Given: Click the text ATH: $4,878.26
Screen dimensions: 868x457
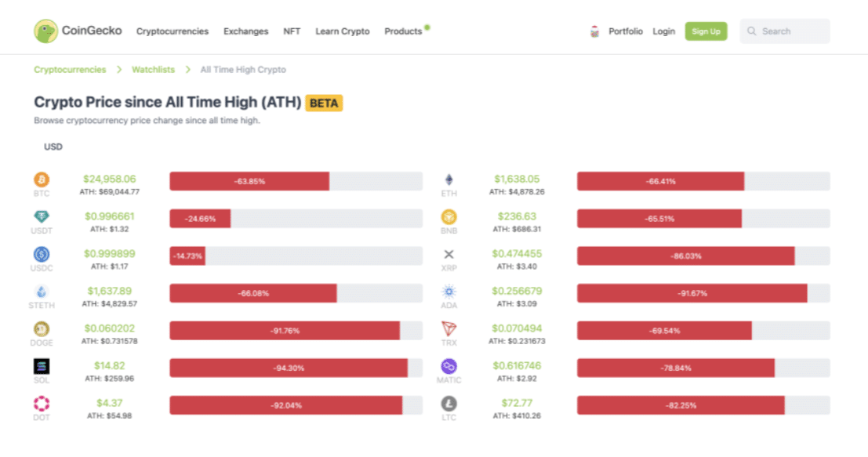Looking at the screenshot, I should point(517,192).
